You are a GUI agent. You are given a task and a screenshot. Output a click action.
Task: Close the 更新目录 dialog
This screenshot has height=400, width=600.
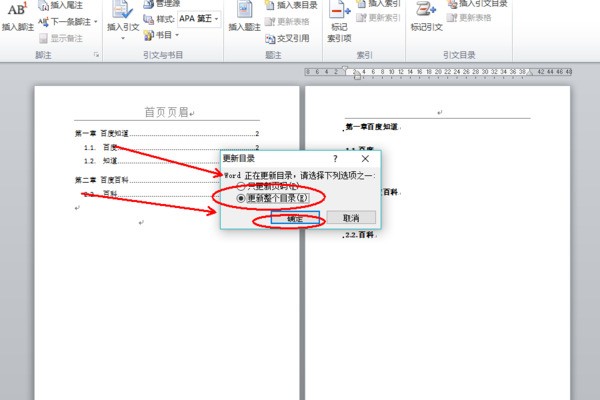pyautogui.click(x=365, y=158)
